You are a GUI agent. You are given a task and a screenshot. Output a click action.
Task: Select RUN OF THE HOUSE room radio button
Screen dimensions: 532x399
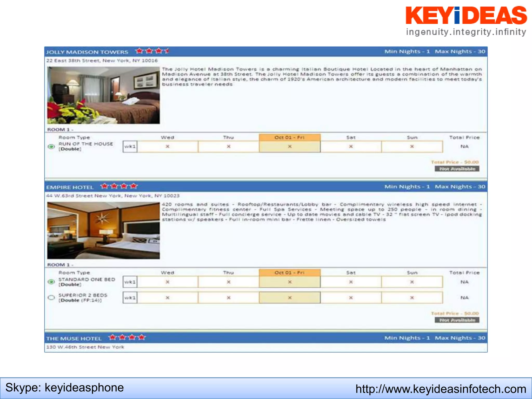(51, 147)
